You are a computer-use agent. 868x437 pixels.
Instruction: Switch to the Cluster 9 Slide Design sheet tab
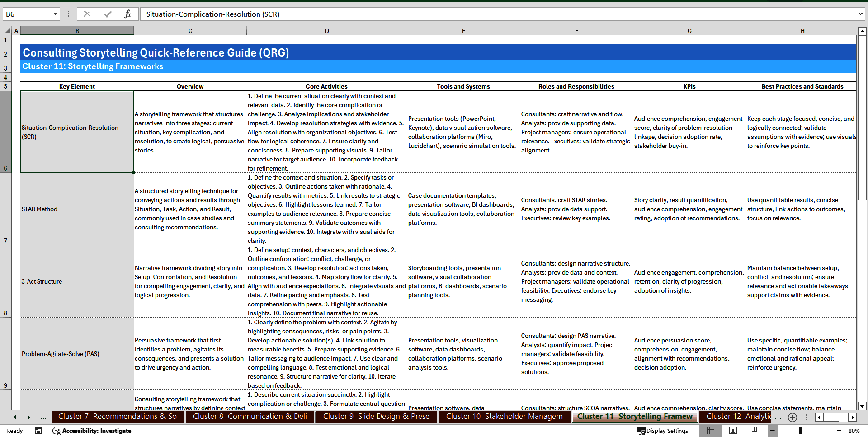[376, 417]
